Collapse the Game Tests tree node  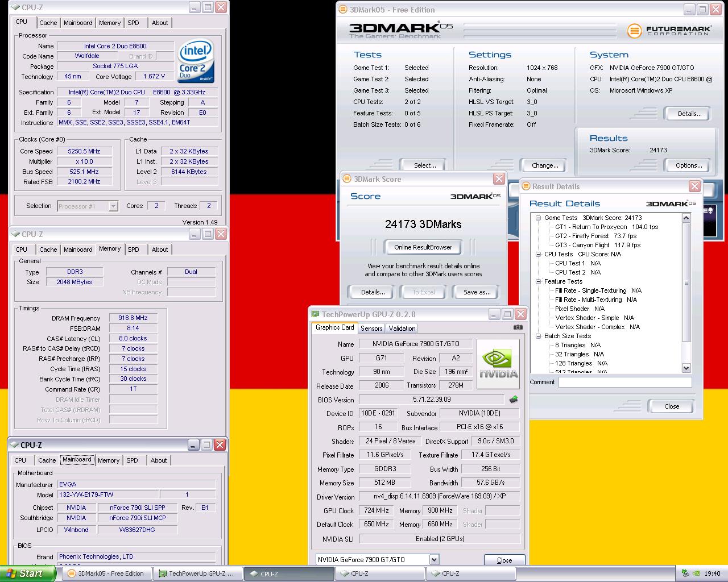[x=538, y=218]
